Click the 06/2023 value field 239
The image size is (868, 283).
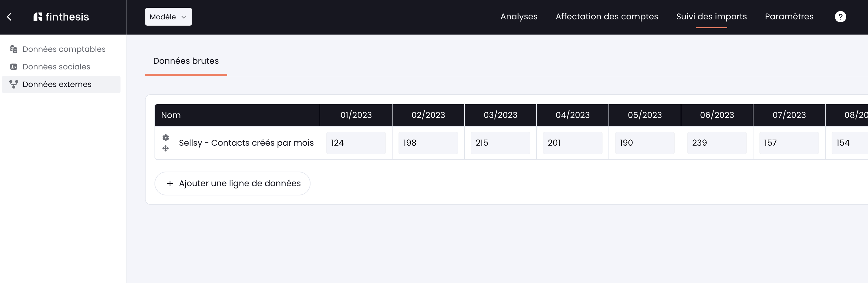(717, 143)
